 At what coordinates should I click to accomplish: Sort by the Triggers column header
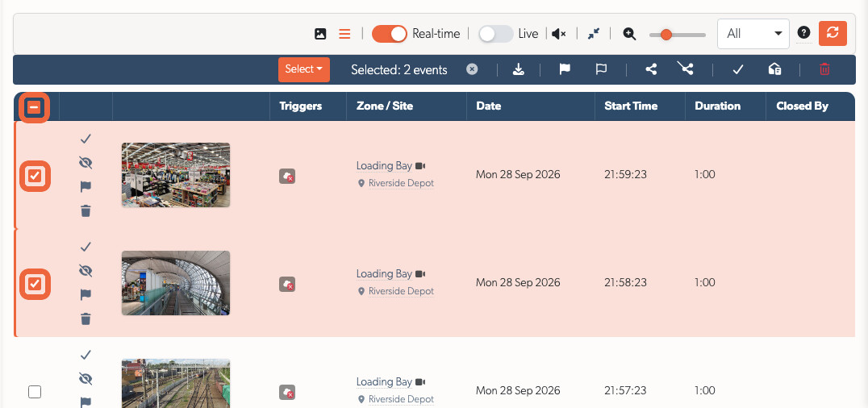click(301, 106)
